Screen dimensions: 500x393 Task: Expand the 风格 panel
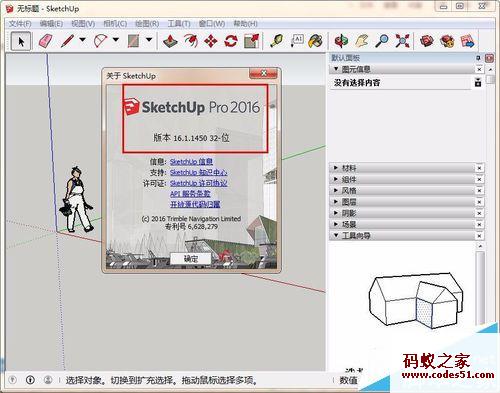[336, 190]
